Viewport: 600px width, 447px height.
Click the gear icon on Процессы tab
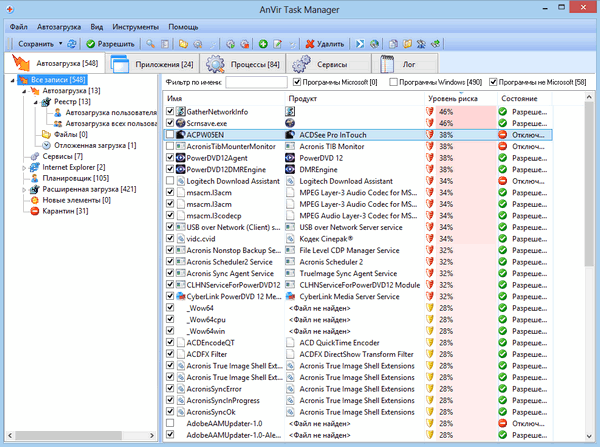(x=217, y=64)
